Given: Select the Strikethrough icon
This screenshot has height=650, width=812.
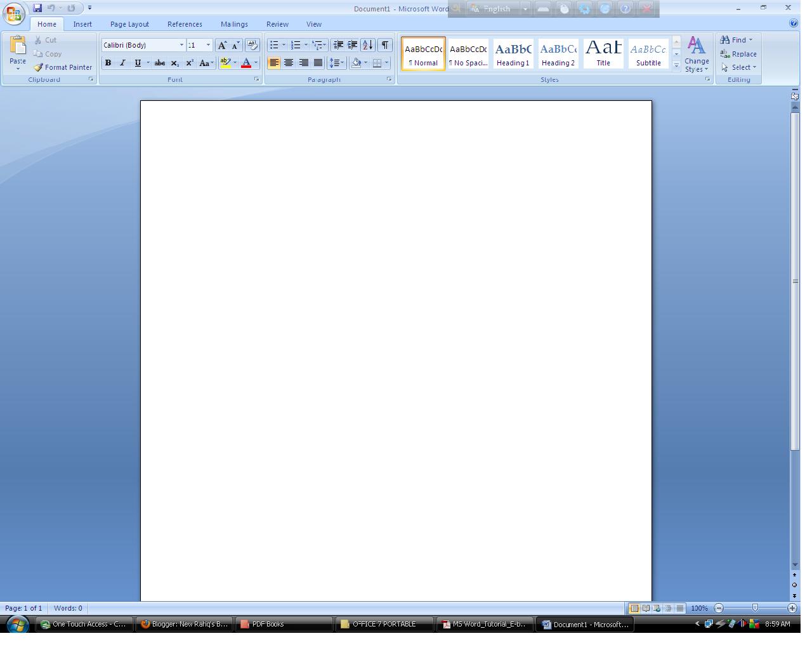Looking at the screenshot, I should click(159, 62).
